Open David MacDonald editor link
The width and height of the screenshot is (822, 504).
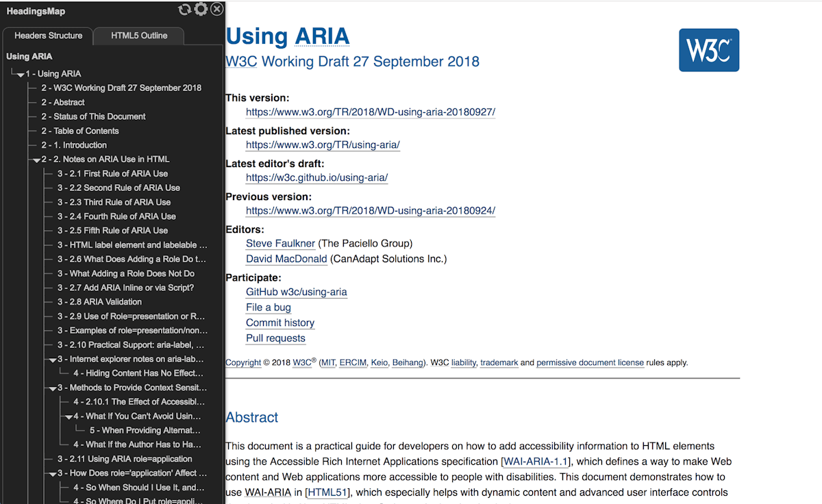tap(286, 259)
